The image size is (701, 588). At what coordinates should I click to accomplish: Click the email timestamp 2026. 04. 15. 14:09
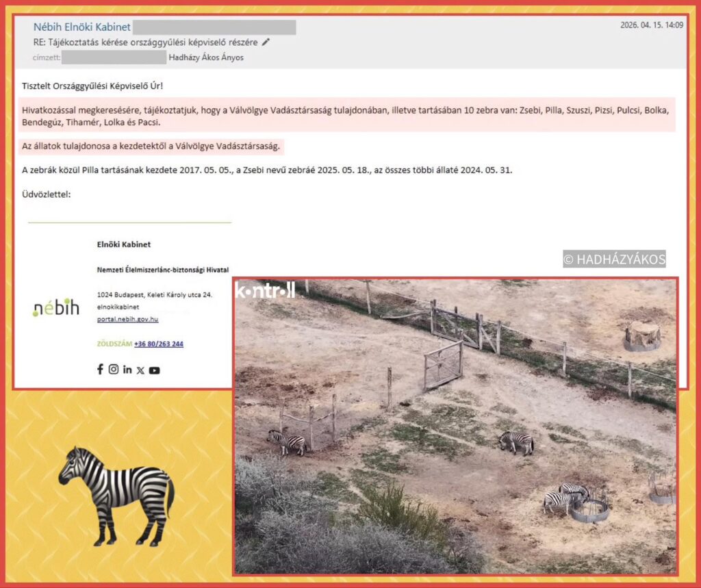click(651, 25)
